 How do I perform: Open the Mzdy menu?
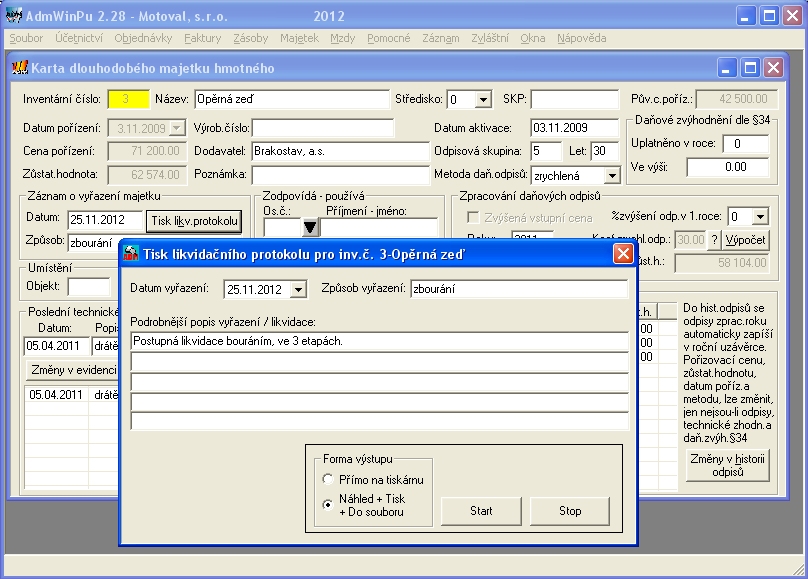click(x=343, y=38)
